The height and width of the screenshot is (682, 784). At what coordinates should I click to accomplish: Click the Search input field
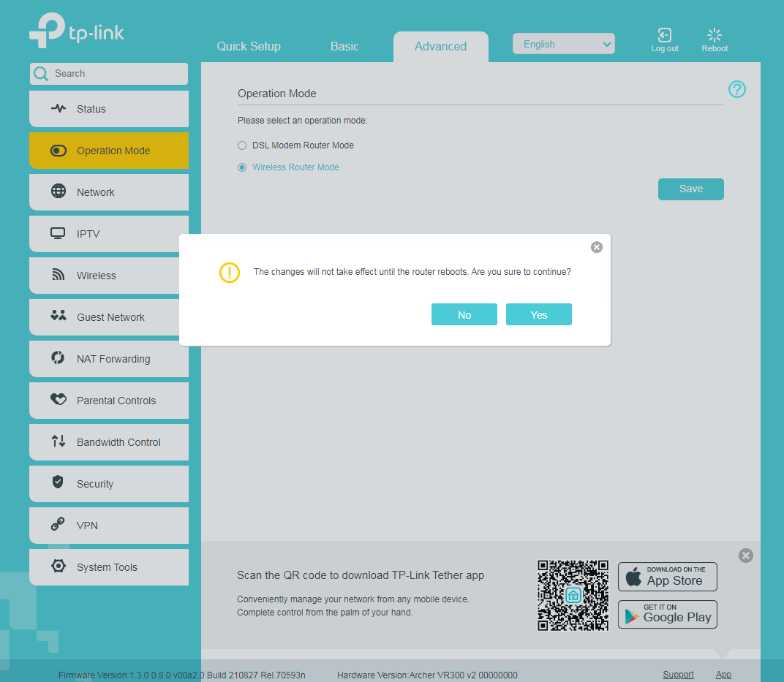tap(109, 74)
